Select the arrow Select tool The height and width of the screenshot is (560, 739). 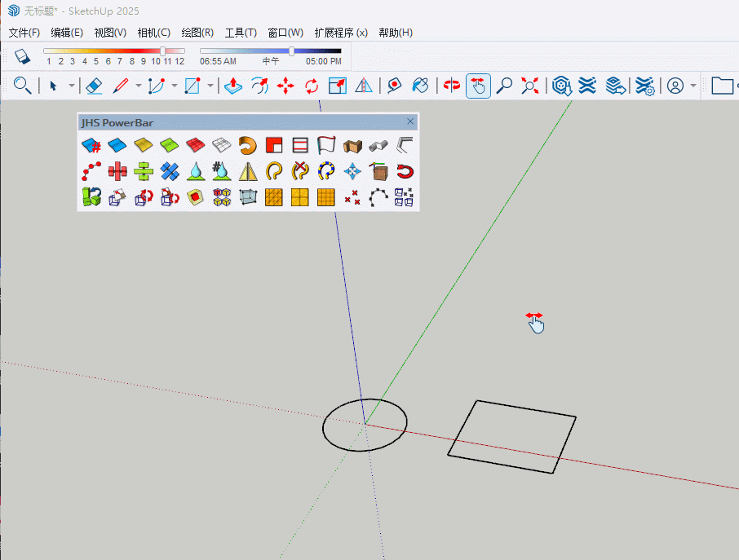click(53, 86)
